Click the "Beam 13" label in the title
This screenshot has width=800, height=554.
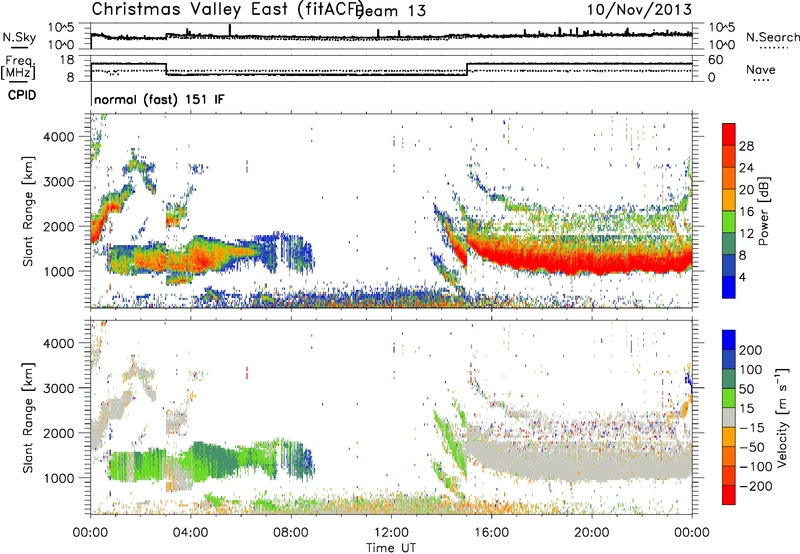click(x=391, y=11)
